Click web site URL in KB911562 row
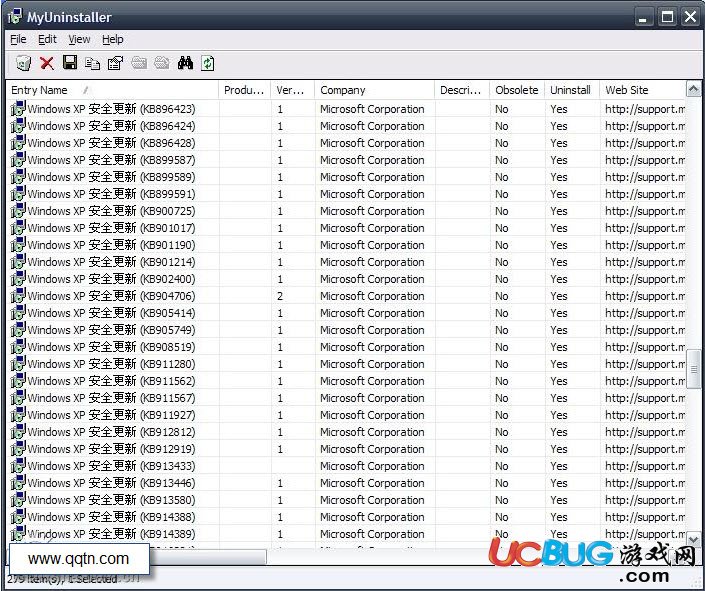Screen dimensions: 705x591 click(x=645, y=381)
